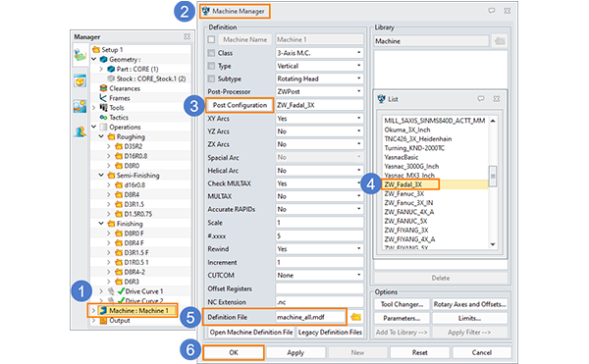This screenshot has height=364, width=589.
Task: Click the List dialog title icon
Action: [x=381, y=99]
